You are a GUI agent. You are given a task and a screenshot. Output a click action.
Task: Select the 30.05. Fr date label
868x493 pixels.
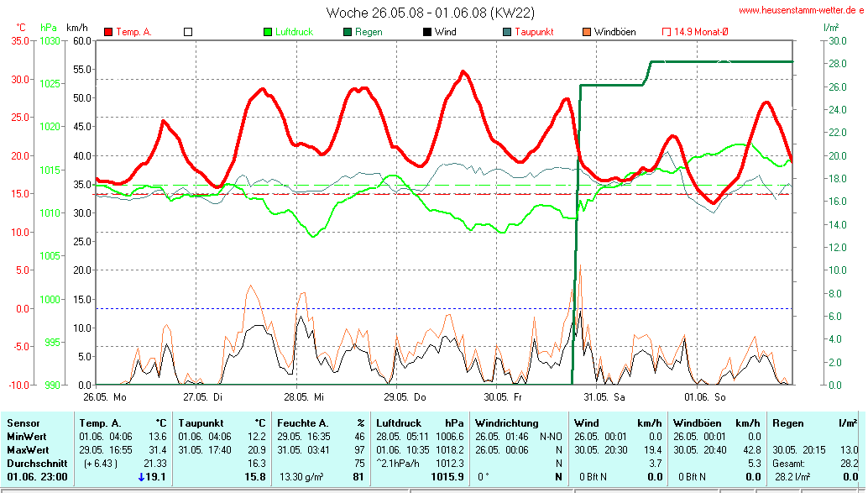point(504,396)
